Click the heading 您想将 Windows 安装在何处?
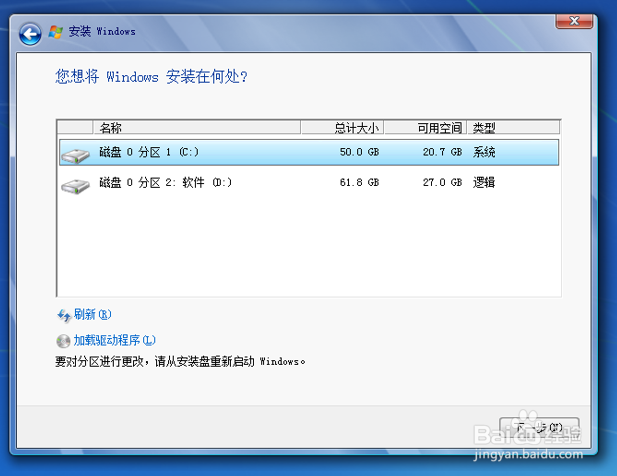 point(151,76)
